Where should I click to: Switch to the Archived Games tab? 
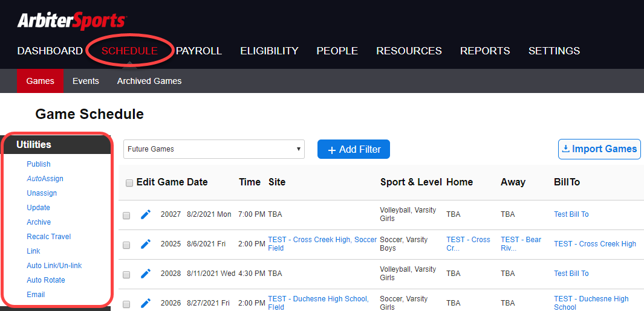[x=149, y=81]
